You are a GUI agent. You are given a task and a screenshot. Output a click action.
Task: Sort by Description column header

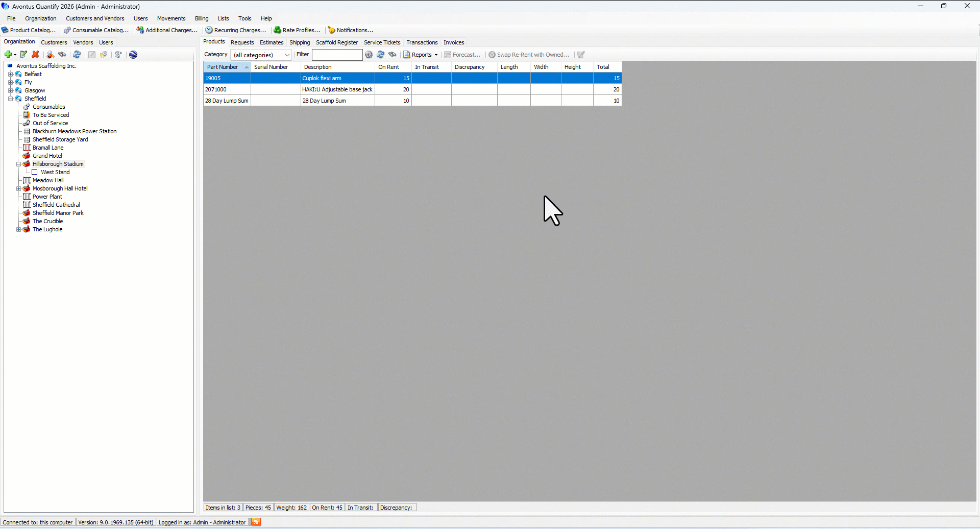tap(338, 67)
